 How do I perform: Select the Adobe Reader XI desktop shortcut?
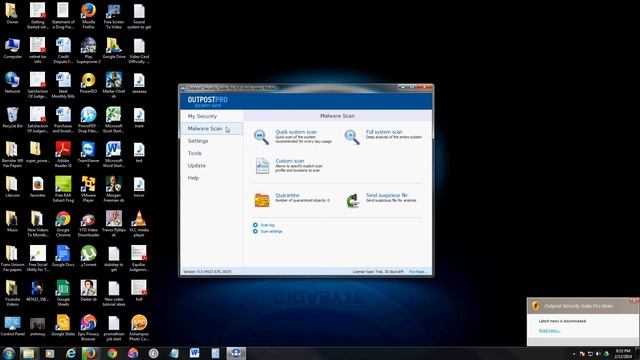point(63,154)
